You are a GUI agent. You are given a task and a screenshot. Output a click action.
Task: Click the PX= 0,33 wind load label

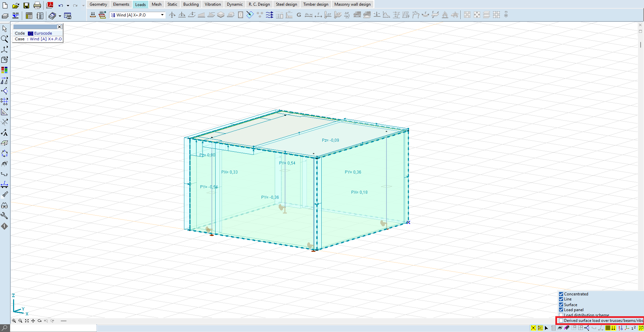click(229, 172)
